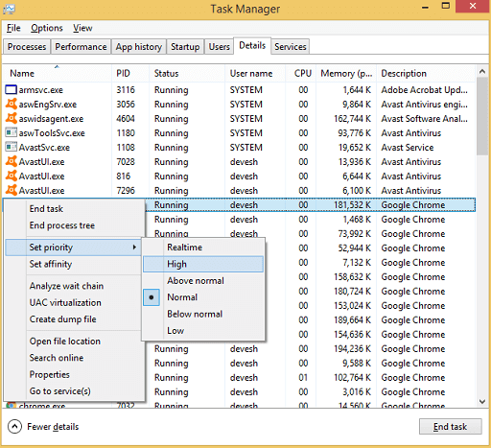Choose End process tree

tap(73, 225)
